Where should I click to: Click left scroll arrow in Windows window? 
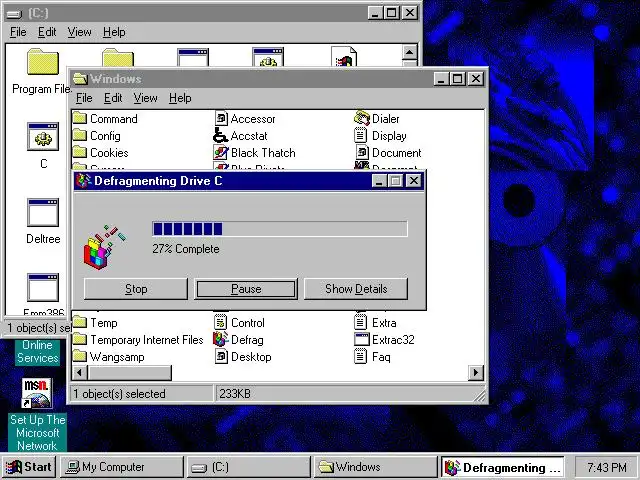[80, 372]
